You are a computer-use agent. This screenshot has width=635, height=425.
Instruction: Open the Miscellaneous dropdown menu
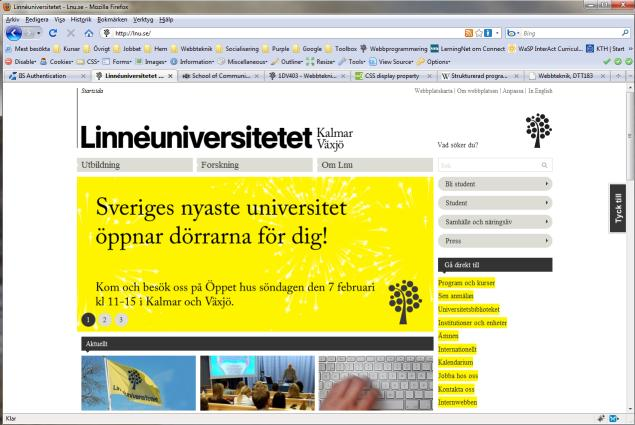pos(242,62)
